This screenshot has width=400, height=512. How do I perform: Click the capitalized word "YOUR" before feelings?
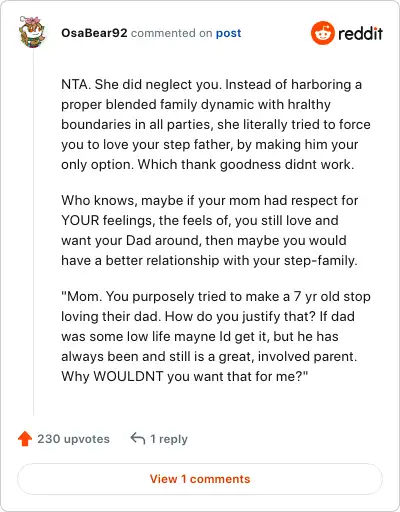tap(80, 220)
